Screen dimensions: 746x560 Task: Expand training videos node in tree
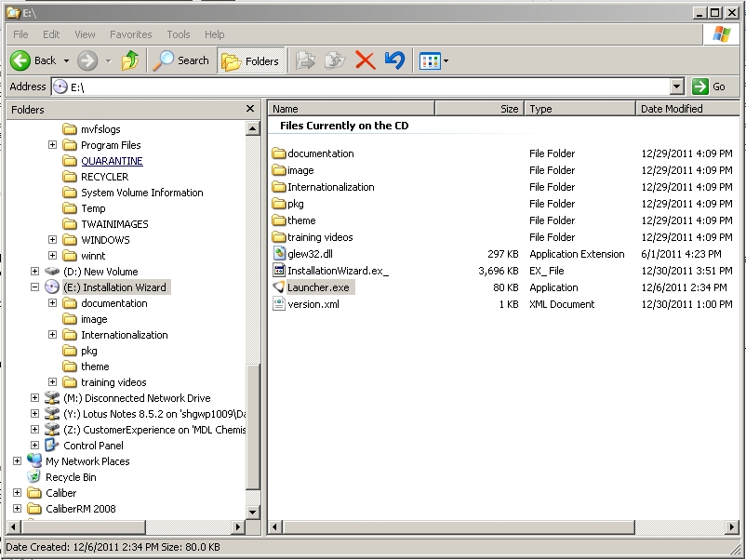pyautogui.click(x=52, y=381)
